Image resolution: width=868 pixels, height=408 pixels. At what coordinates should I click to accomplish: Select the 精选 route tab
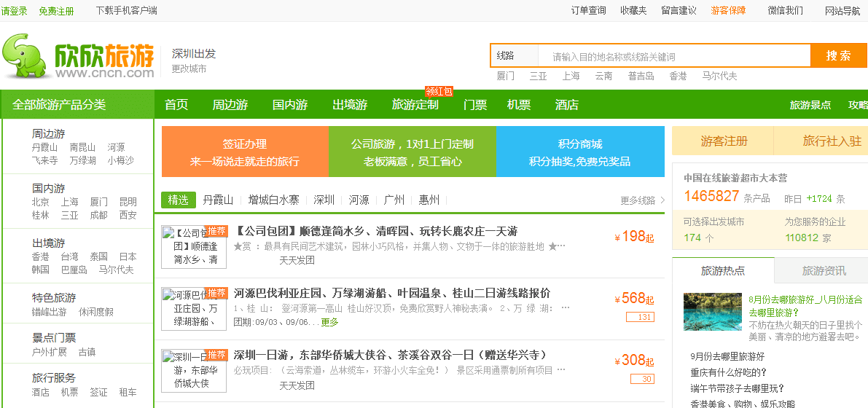click(x=179, y=200)
